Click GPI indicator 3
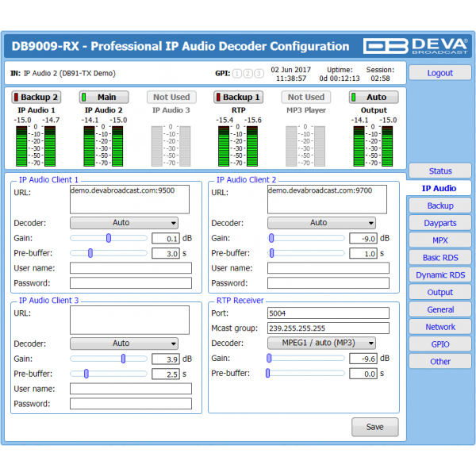The height and width of the screenshot is (476, 476). (x=259, y=74)
